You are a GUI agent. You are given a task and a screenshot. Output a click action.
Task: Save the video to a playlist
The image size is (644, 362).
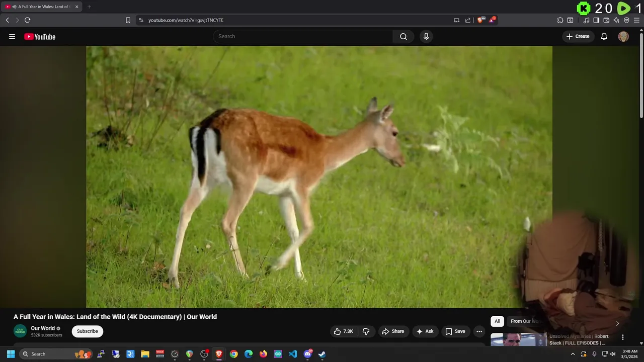pos(455,331)
